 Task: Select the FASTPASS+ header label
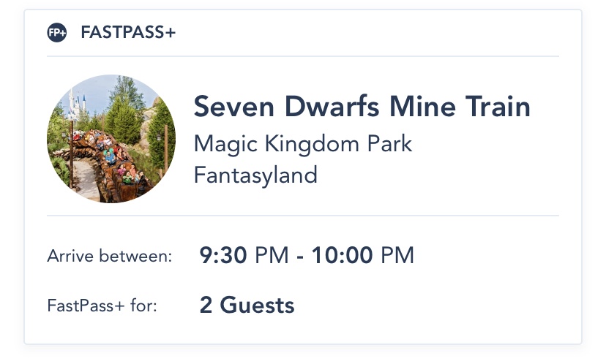(x=128, y=33)
